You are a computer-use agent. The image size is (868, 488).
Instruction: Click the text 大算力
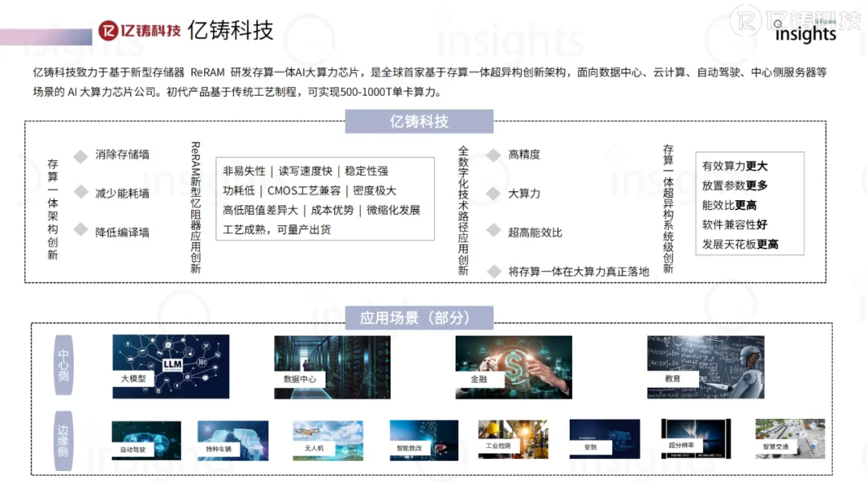coord(524,193)
